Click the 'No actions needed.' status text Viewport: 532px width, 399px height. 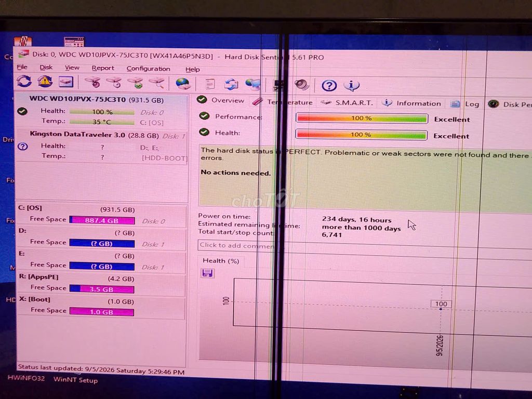pos(236,172)
